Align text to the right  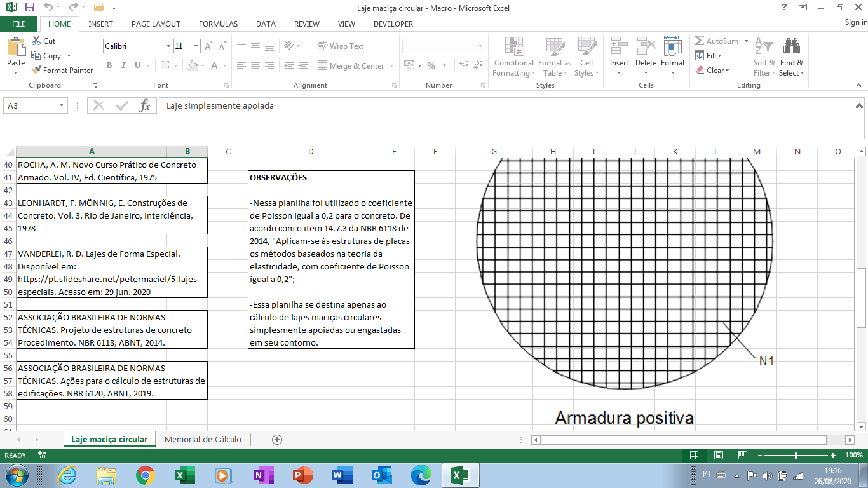tap(269, 65)
